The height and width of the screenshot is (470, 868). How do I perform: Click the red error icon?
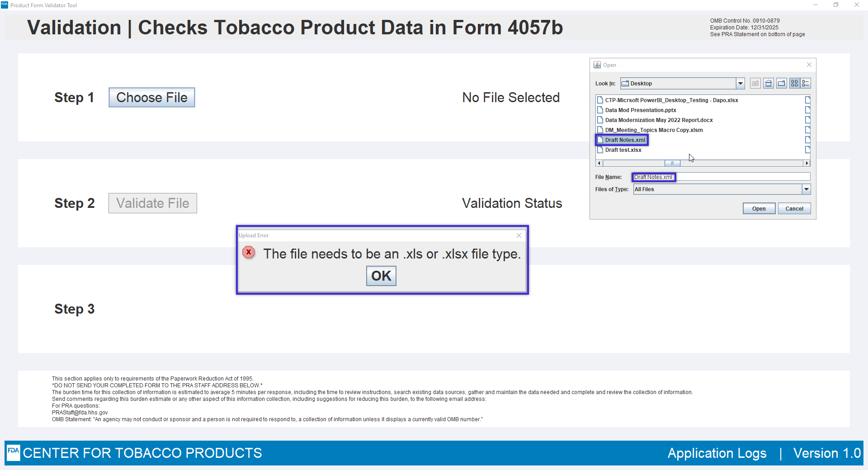[249, 252]
